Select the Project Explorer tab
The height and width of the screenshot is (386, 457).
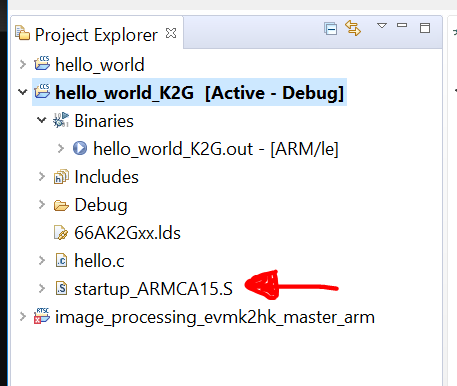97,34
